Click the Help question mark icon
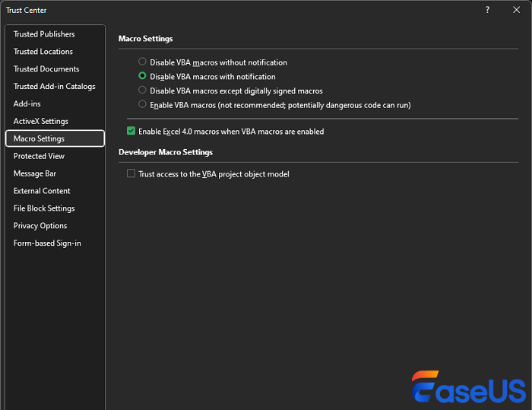 point(487,10)
